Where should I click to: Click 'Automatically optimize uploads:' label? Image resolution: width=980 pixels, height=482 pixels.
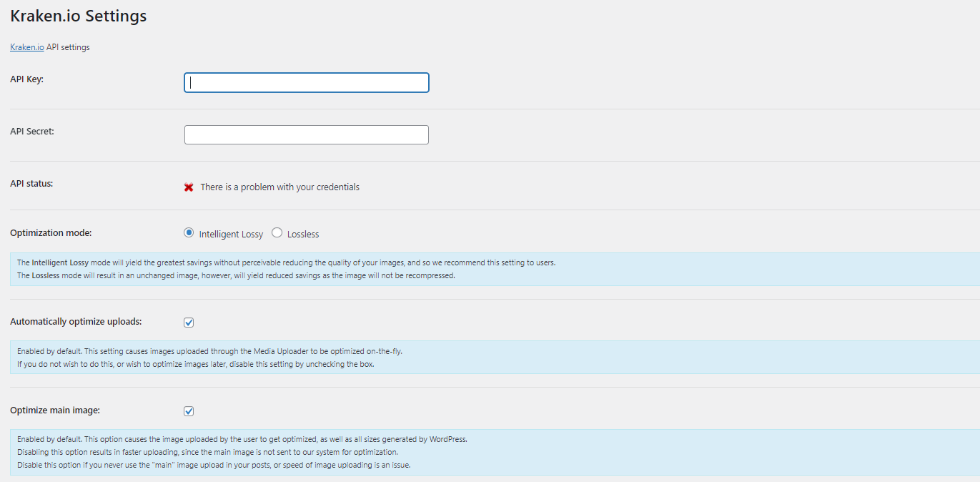(76, 322)
